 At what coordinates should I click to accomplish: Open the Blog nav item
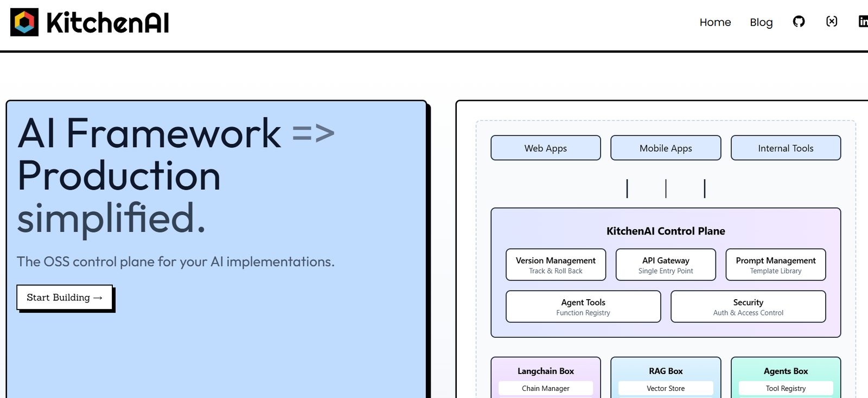point(761,22)
